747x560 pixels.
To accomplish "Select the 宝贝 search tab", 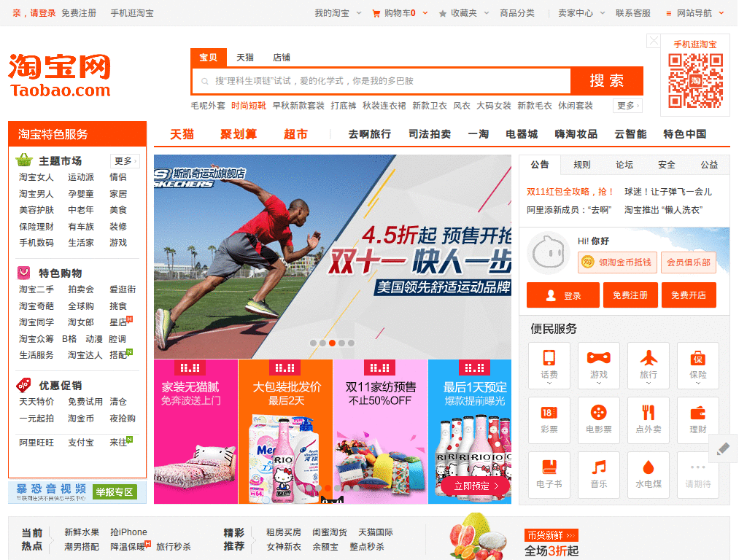I will tap(209, 58).
